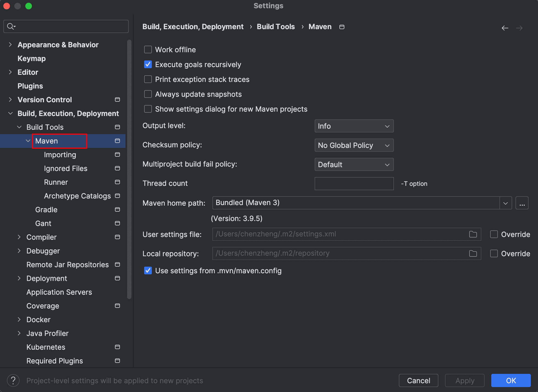
Task: Select Keymap in settings tree
Action: [x=32, y=58]
